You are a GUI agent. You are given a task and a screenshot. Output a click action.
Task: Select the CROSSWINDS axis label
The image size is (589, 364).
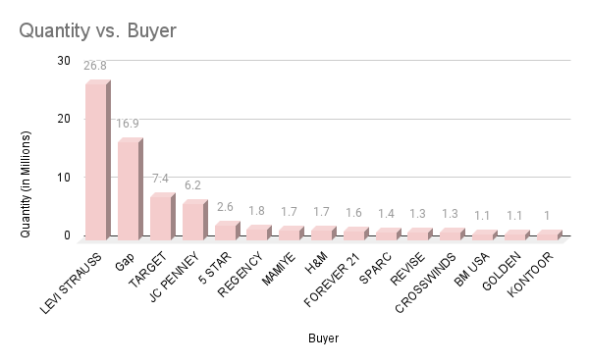click(425, 283)
